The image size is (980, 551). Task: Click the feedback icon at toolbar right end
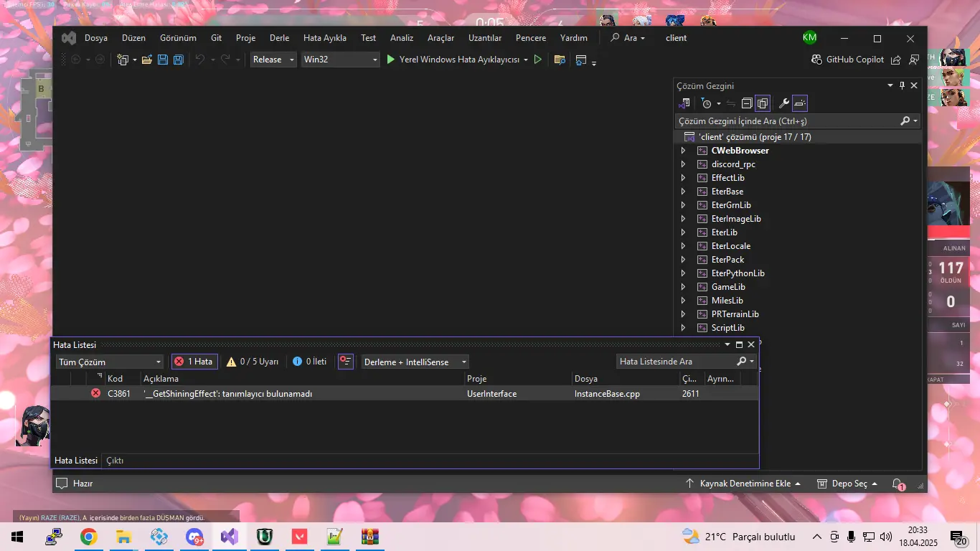(x=914, y=60)
